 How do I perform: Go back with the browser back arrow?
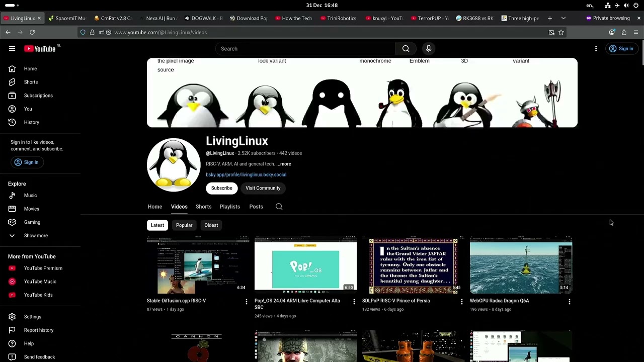click(8, 32)
